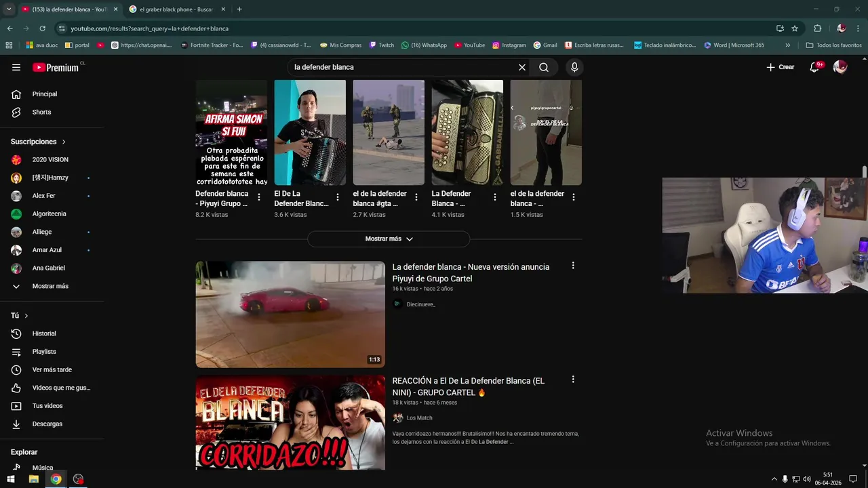Play the AFIRMA SIMON short thumbnail
Viewport: 868px width, 488px height.
tap(231, 133)
